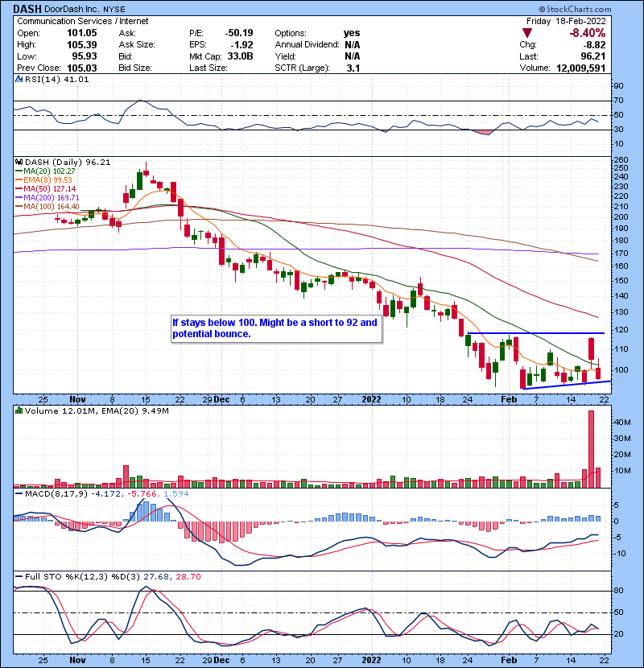The width and height of the screenshot is (644, 668).
Task: Click the stochastic %D value 28.70
Action: [x=188, y=577]
